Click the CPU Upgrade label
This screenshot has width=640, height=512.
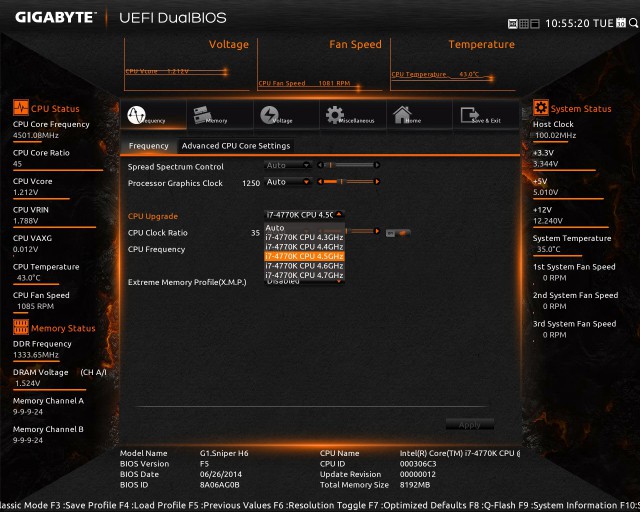click(x=153, y=216)
